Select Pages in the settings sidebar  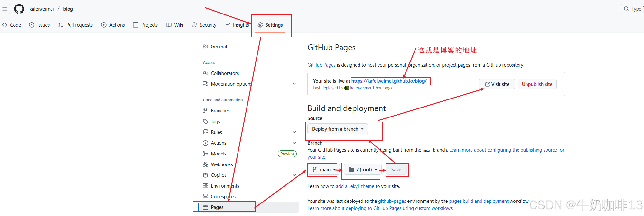(x=250, y=207)
